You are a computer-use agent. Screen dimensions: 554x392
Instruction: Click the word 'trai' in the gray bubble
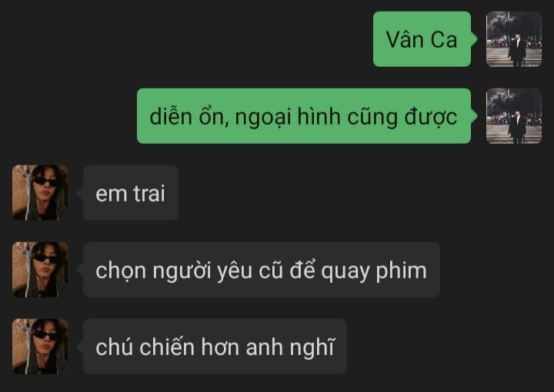click(x=149, y=194)
